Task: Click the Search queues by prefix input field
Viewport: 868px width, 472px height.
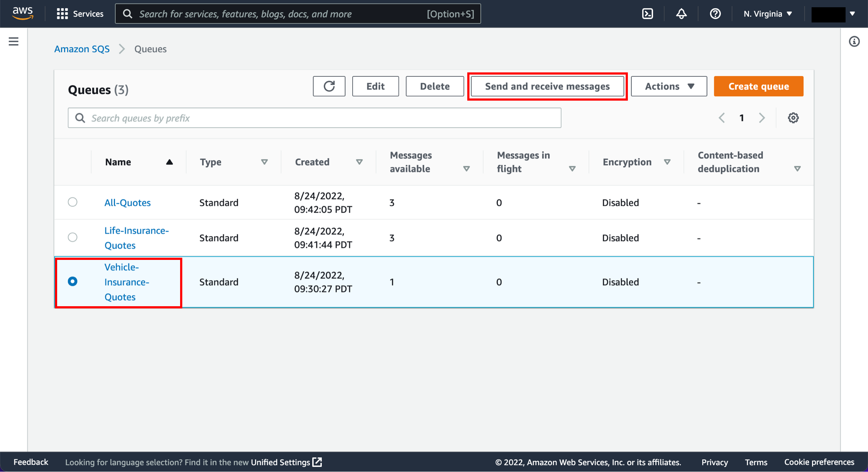Action: click(x=314, y=118)
